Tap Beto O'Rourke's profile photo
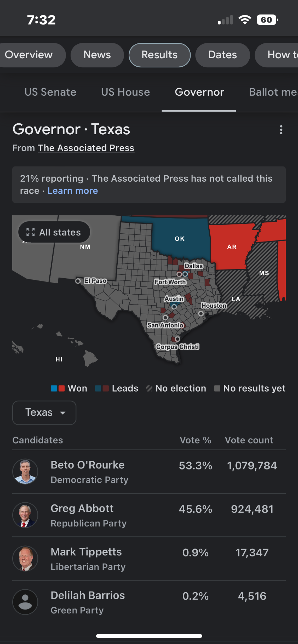 click(x=25, y=471)
